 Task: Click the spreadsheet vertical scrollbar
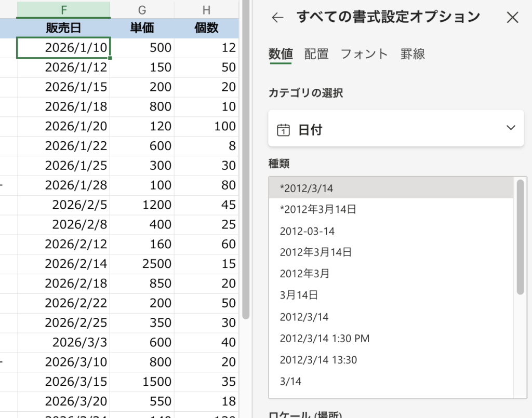[x=246, y=156]
